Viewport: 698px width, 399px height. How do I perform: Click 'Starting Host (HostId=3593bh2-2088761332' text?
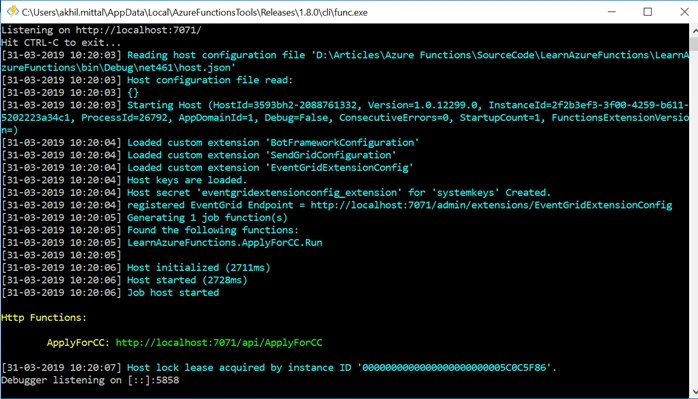pyautogui.click(x=242, y=105)
